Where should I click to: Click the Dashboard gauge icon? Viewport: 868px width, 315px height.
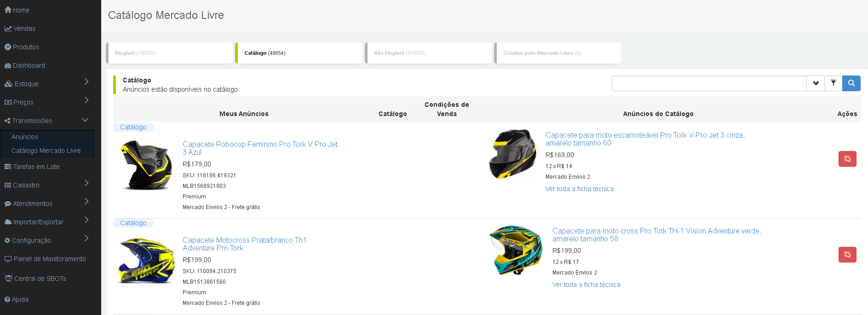[8, 65]
